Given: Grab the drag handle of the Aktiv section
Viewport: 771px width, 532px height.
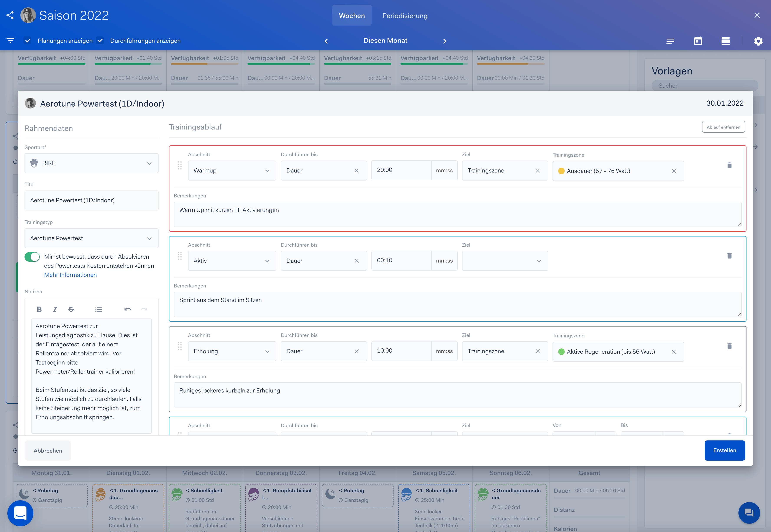Looking at the screenshot, I should click(x=180, y=256).
